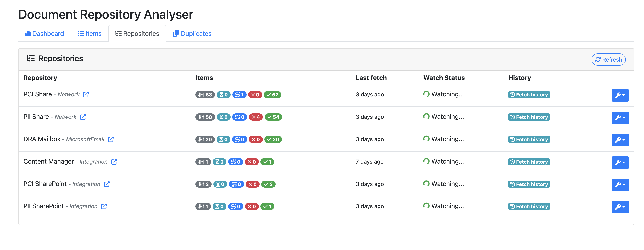Click external link icon beside Content Manager
The width and height of the screenshot is (644, 250).
(114, 162)
